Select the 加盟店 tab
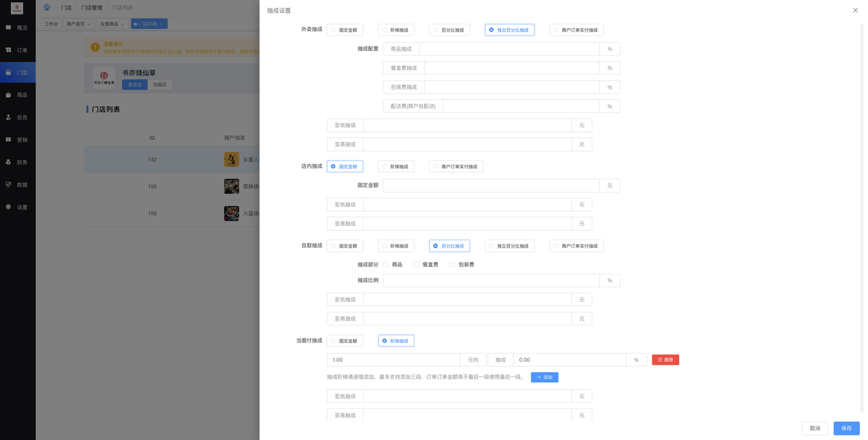This screenshot has width=868, height=440. click(x=160, y=85)
